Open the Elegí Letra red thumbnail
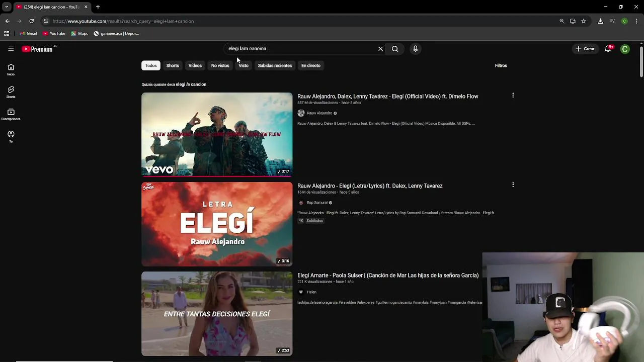 (x=217, y=224)
